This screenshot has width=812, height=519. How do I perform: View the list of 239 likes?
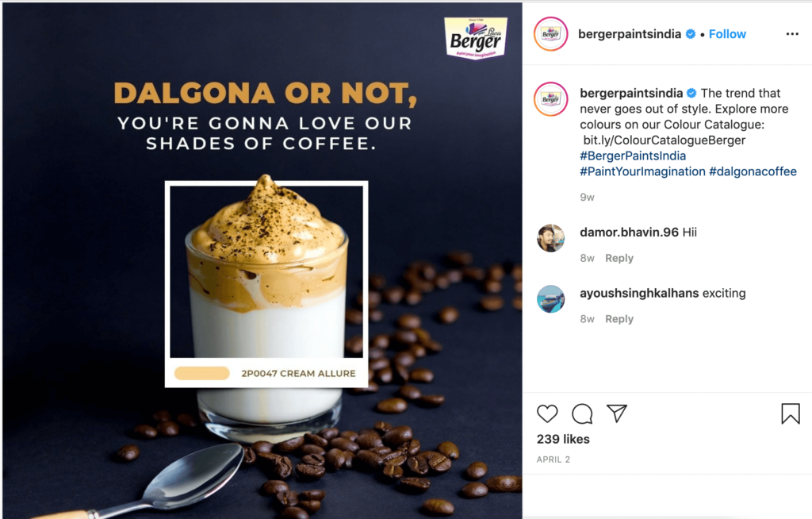(563, 439)
